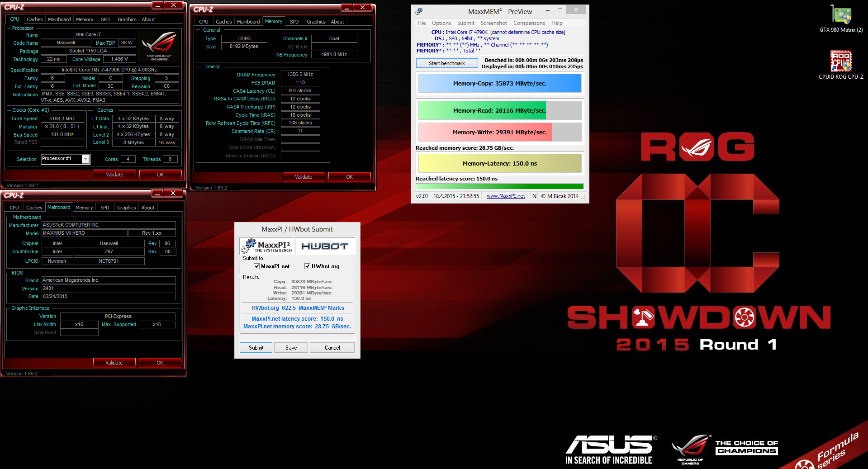
Task: Click Save button in HWbot Submit dialog
Action: 291,348
